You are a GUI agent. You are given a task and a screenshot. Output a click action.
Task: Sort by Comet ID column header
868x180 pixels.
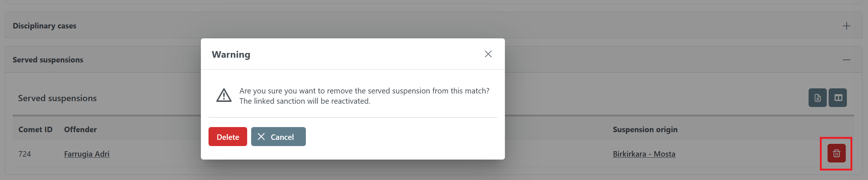coord(35,130)
